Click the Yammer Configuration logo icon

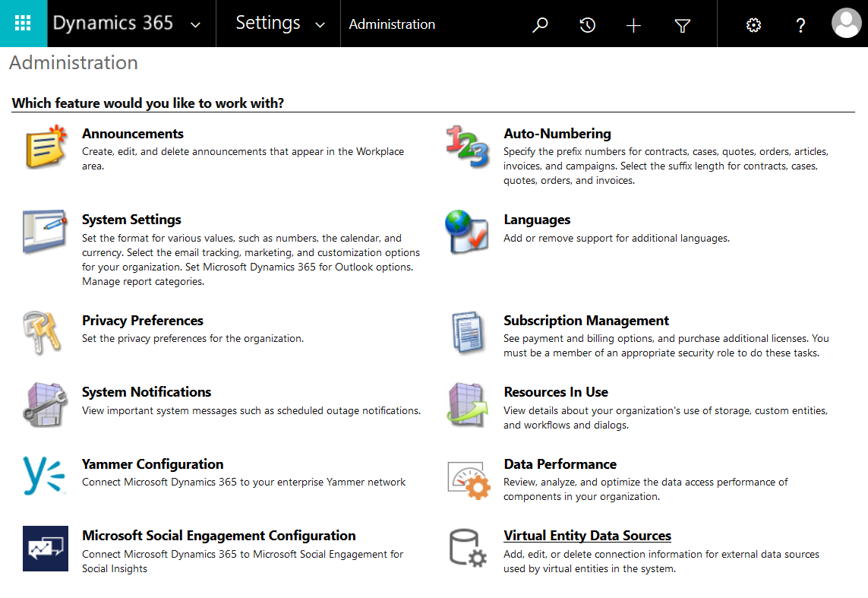point(44,475)
